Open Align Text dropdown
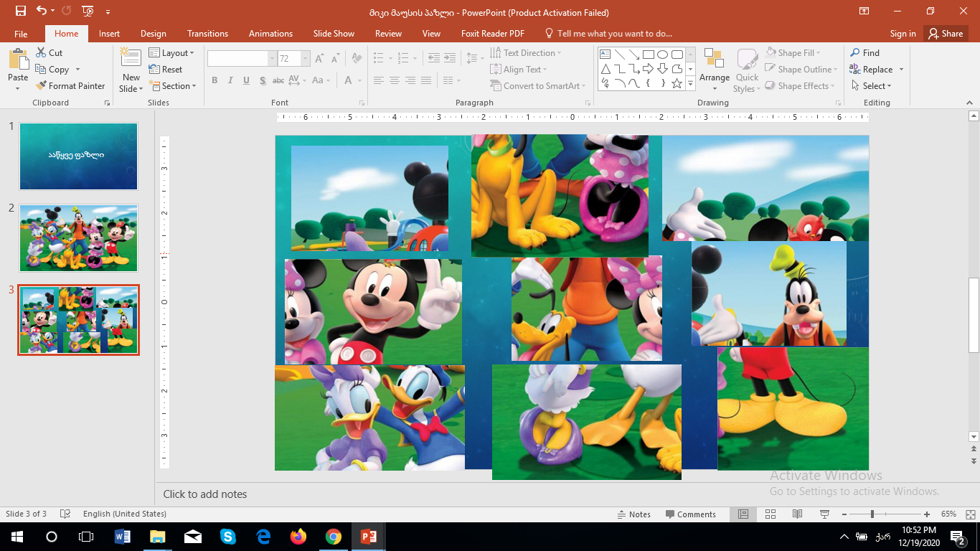The height and width of the screenshot is (551, 980). (519, 70)
